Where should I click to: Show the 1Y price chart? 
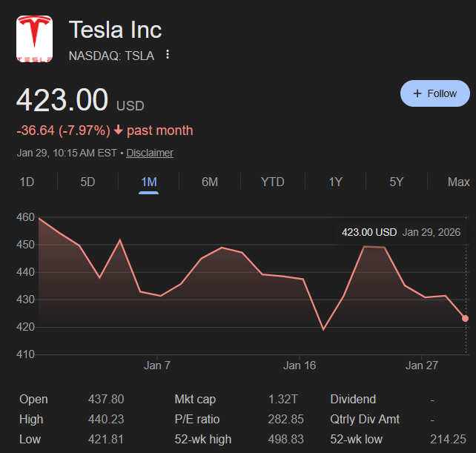pyautogui.click(x=335, y=182)
